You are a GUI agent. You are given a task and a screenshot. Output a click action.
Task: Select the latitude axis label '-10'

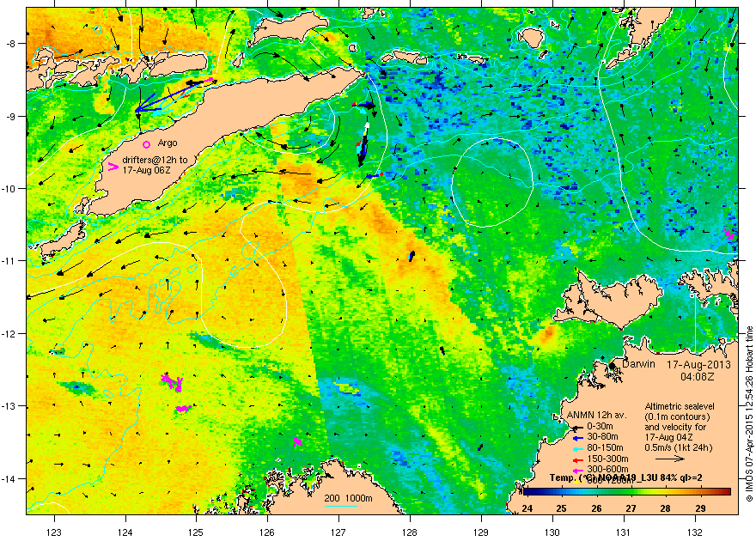tap(9, 188)
